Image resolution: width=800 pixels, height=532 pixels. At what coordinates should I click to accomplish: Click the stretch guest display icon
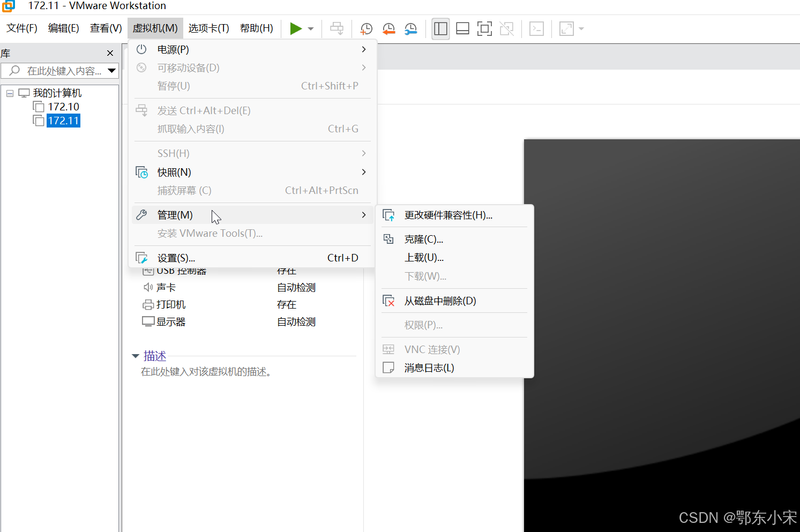point(566,28)
